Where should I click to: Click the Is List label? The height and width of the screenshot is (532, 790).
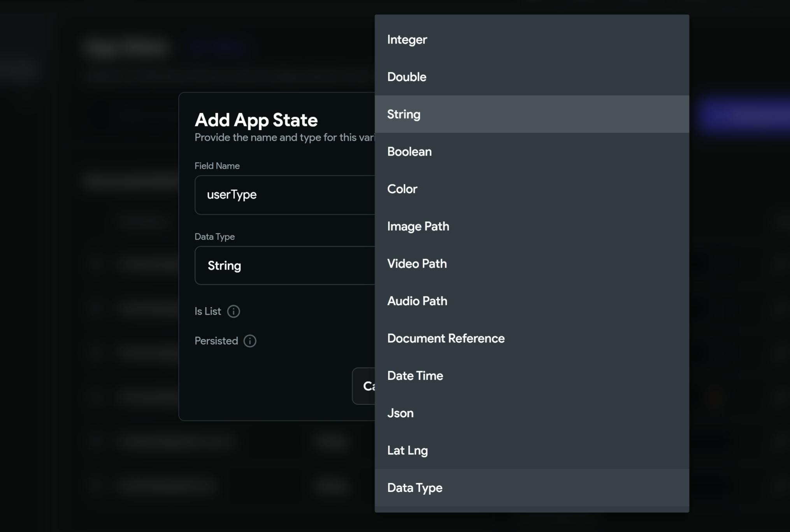pos(207,311)
